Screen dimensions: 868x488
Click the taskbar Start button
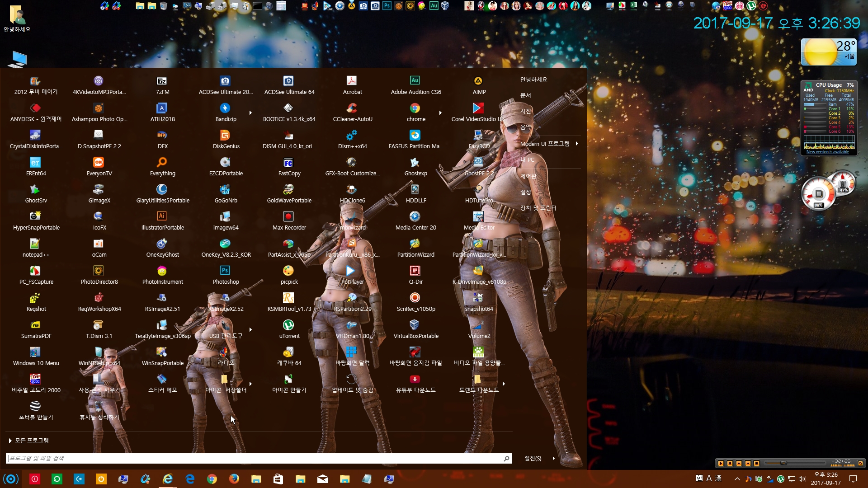11,479
